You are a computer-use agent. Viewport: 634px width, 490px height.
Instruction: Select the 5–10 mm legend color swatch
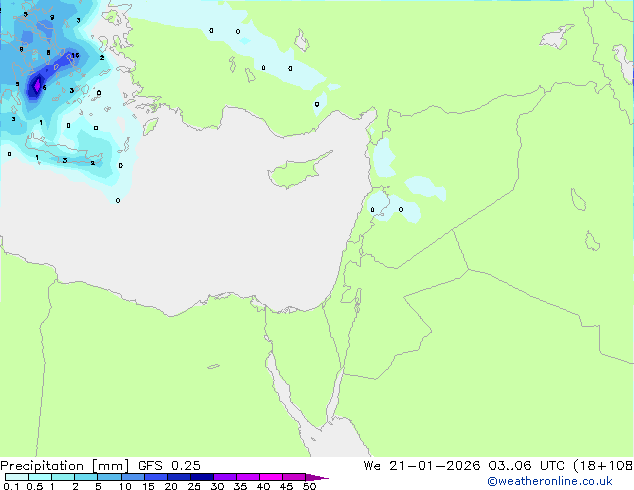(x=109, y=477)
